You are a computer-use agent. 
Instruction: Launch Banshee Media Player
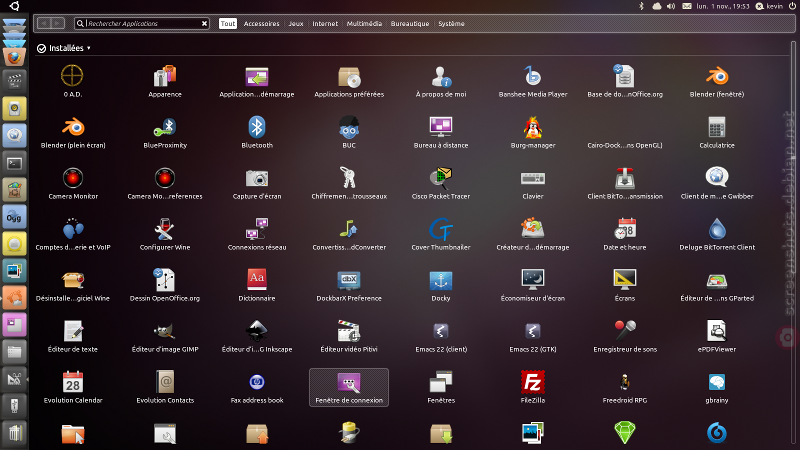tap(533, 77)
